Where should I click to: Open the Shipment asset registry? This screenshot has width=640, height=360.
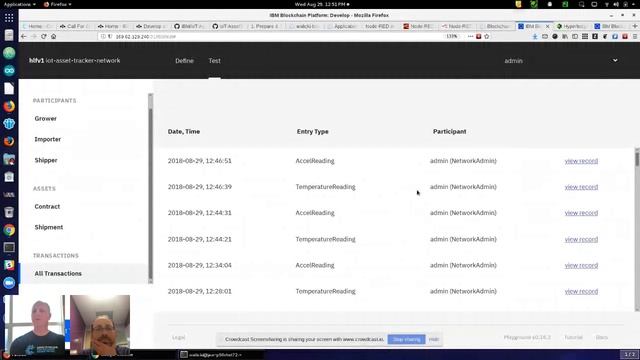49,227
